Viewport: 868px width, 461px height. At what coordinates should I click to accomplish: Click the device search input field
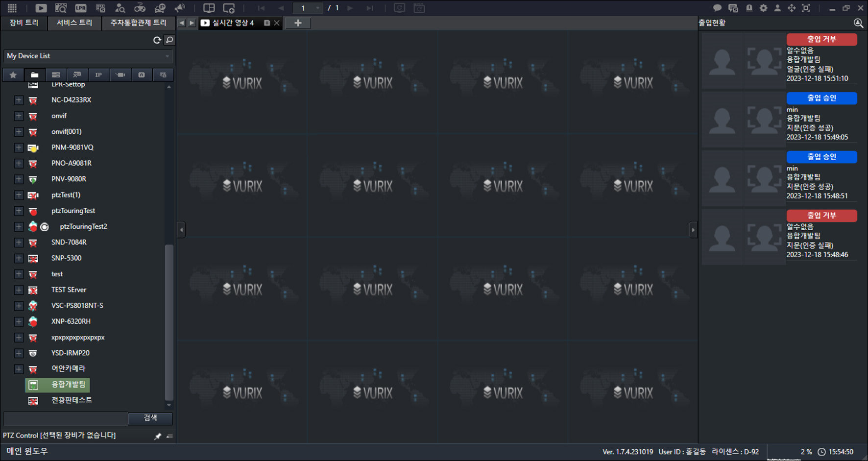pos(66,418)
